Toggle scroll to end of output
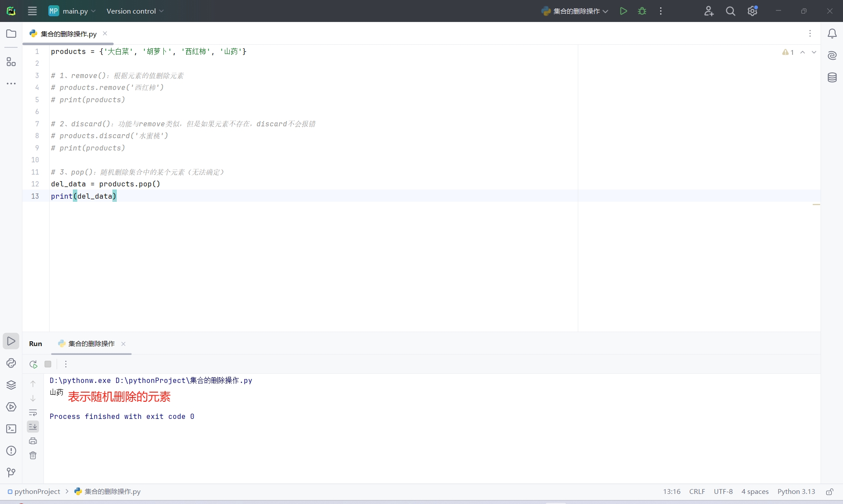The image size is (843, 504). tap(33, 426)
